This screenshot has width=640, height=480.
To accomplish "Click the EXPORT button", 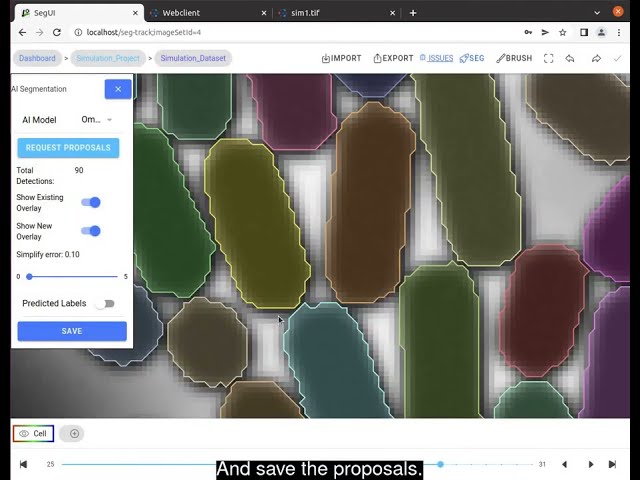I will [393, 58].
